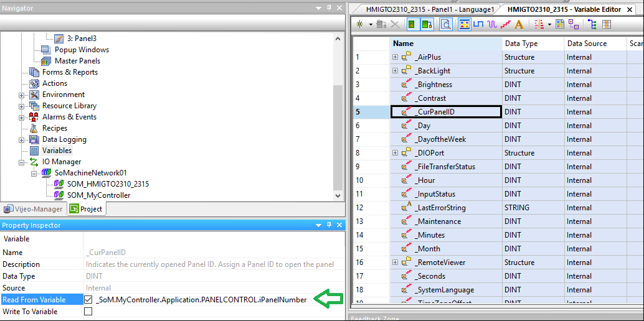Click the Master Panels icon
Image resolution: width=644 pixels, height=321 pixels.
[x=47, y=61]
